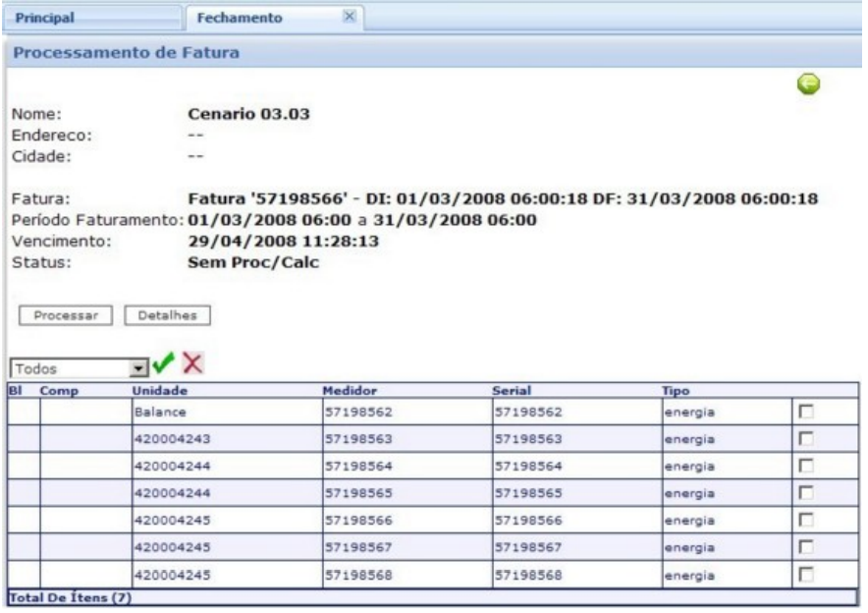Image resolution: width=868 pixels, height=613 pixels.
Task: Open the Detalhes button
Action: pyautogui.click(x=167, y=316)
